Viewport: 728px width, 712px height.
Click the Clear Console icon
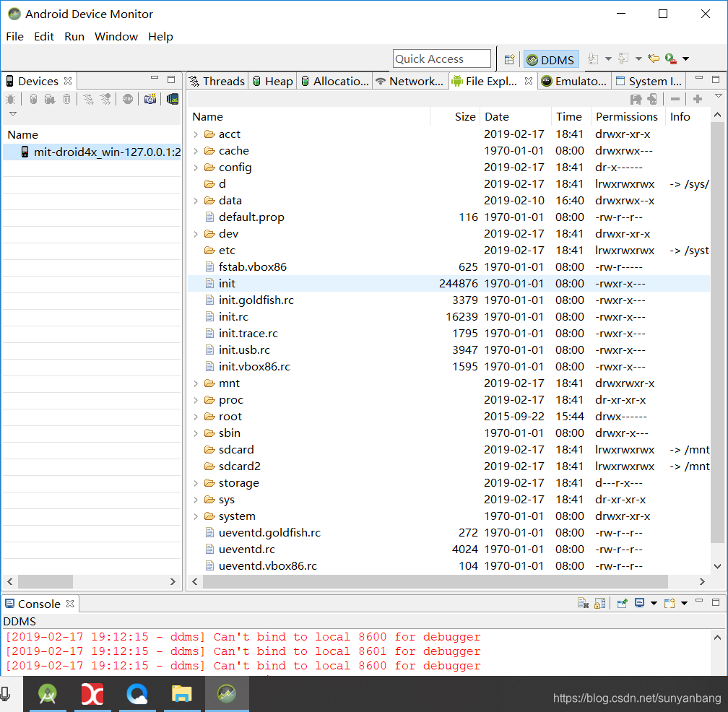coord(583,603)
